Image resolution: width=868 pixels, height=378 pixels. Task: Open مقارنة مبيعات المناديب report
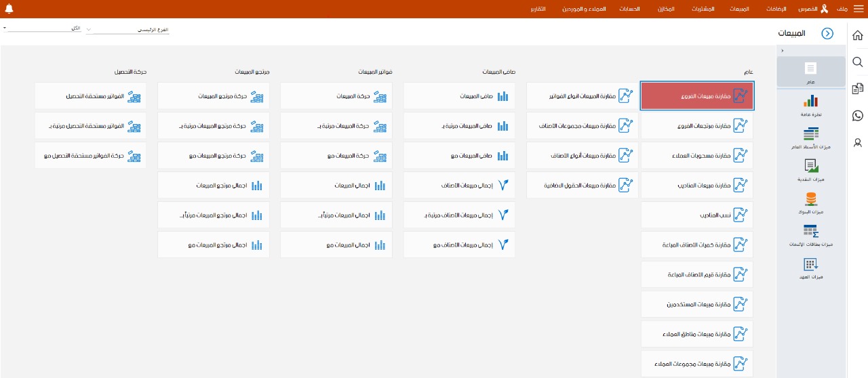pyautogui.click(x=696, y=185)
